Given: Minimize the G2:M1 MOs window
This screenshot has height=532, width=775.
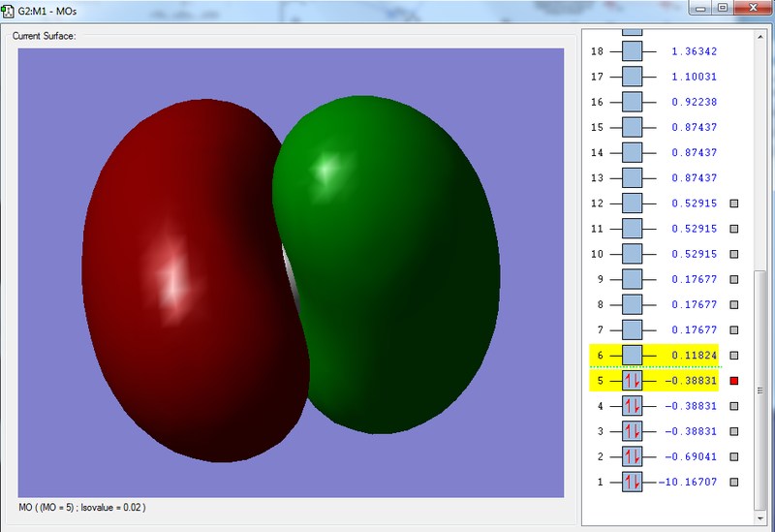Looking at the screenshot, I should pos(700,8).
